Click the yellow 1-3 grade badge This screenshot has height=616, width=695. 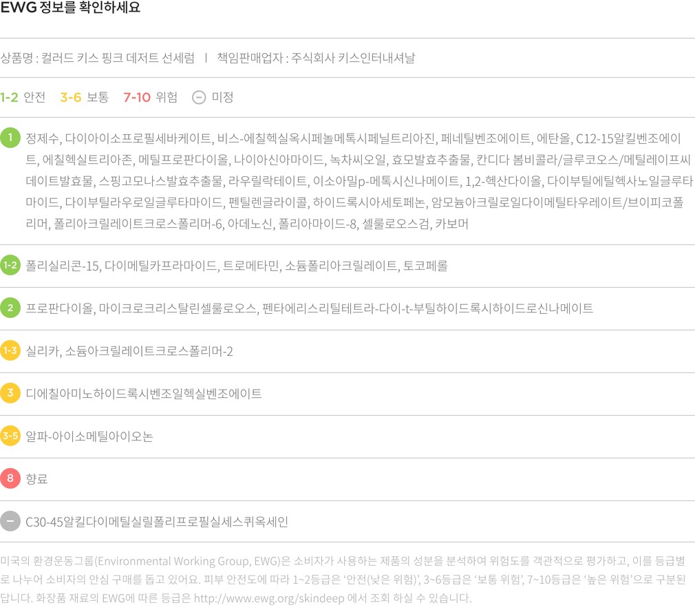[10, 350]
